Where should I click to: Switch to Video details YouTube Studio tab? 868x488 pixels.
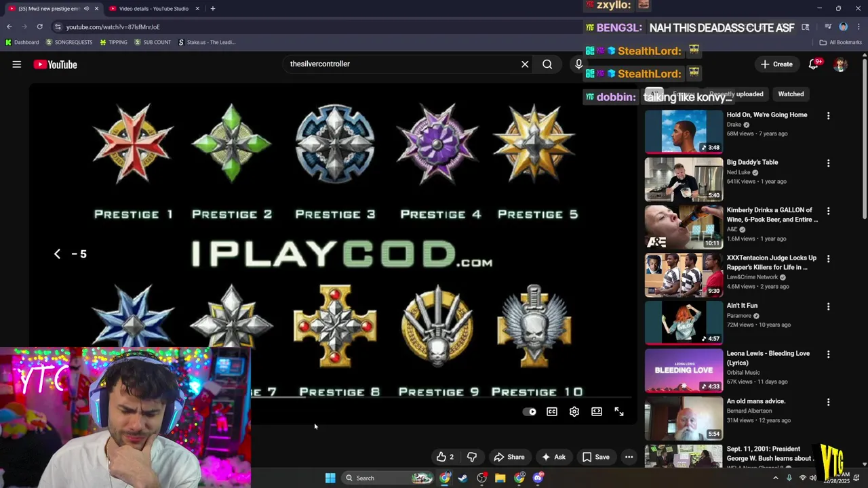[153, 9]
